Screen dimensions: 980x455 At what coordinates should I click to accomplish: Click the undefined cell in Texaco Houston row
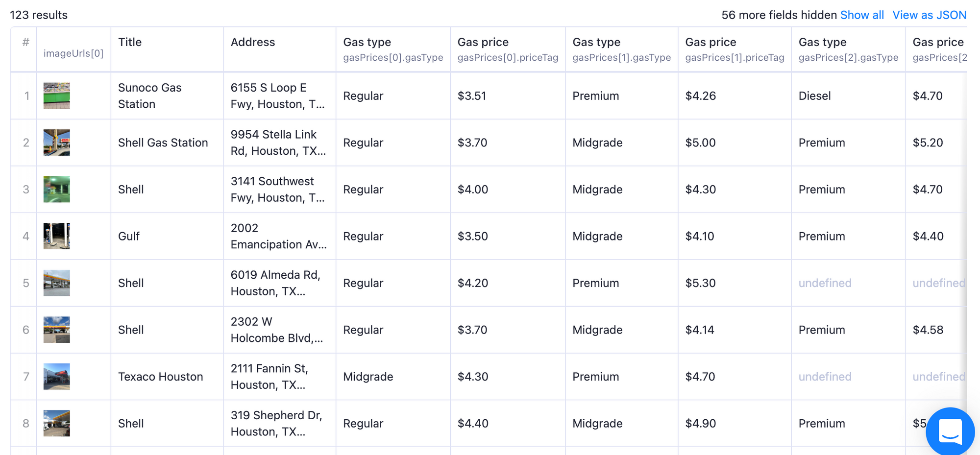pos(825,376)
